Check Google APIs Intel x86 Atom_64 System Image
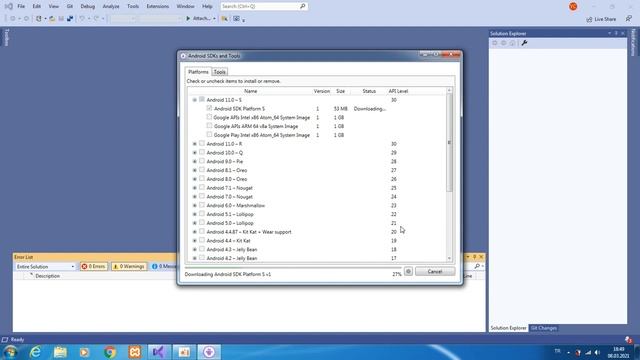640x360 pixels. pos(209,117)
